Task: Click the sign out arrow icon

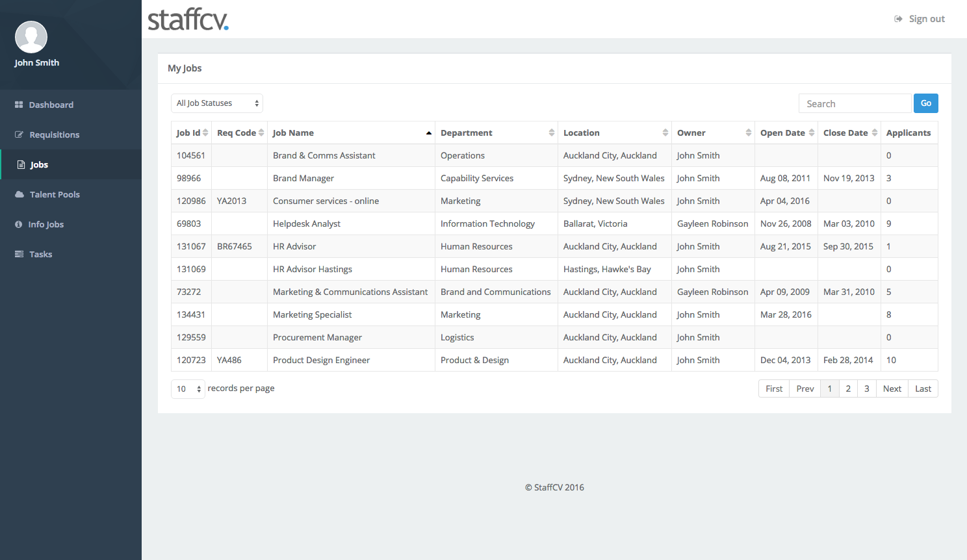Action: pos(898,19)
